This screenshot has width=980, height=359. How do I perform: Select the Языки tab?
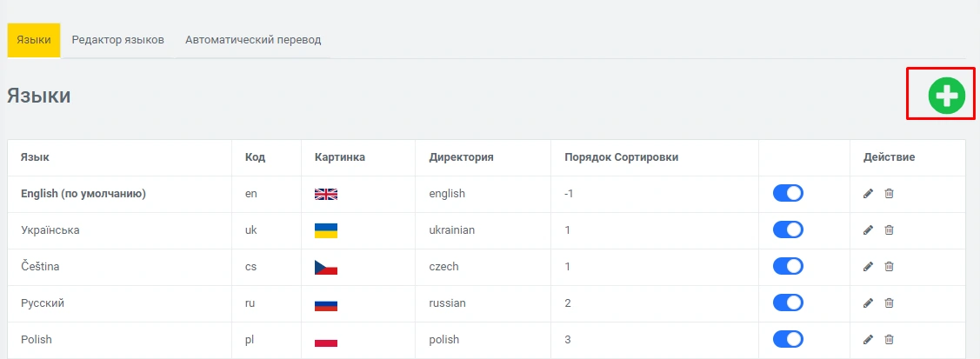pos(34,40)
